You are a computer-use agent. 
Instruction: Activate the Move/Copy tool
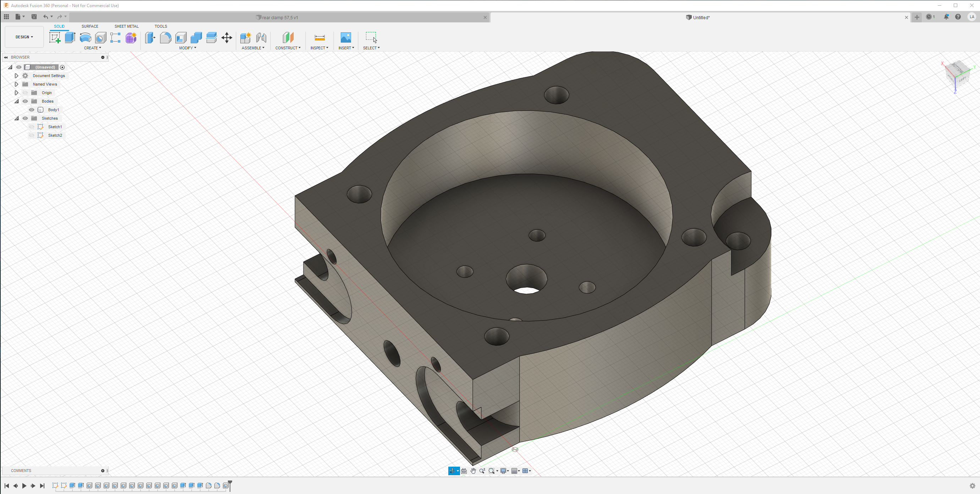point(227,37)
